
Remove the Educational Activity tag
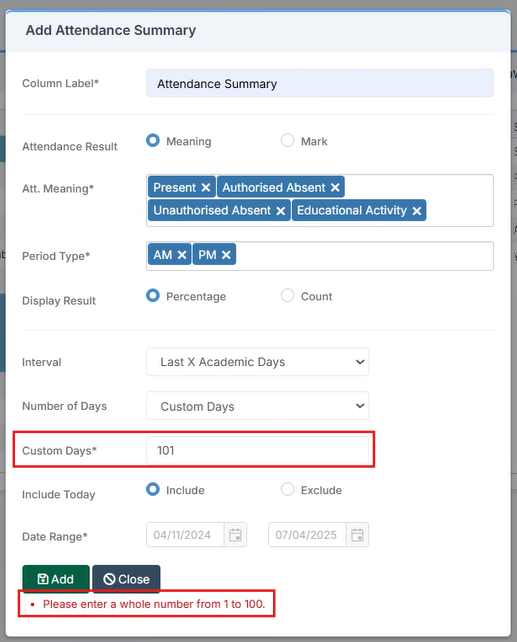pos(417,210)
